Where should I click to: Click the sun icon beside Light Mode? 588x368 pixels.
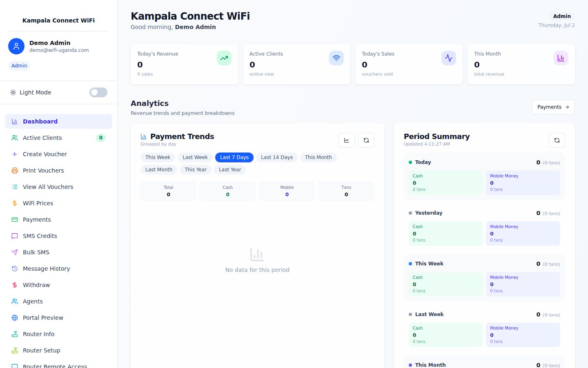tap(13, 92)
